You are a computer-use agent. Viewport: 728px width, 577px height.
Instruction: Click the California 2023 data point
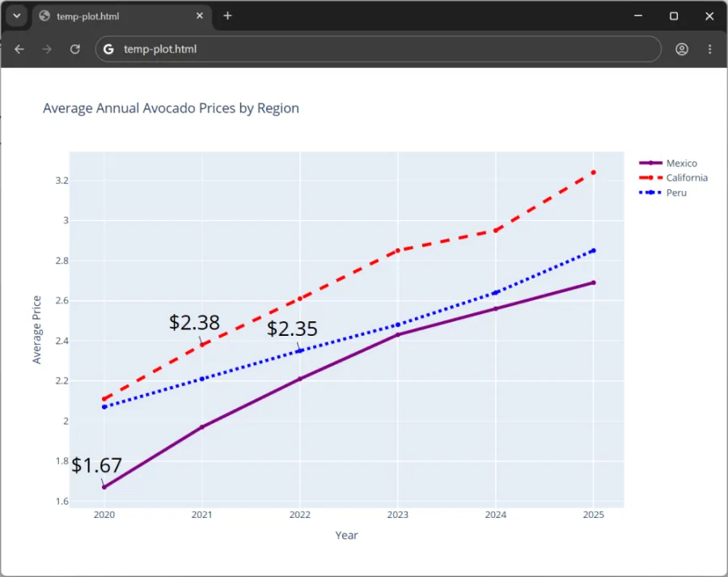click(398, 251)
